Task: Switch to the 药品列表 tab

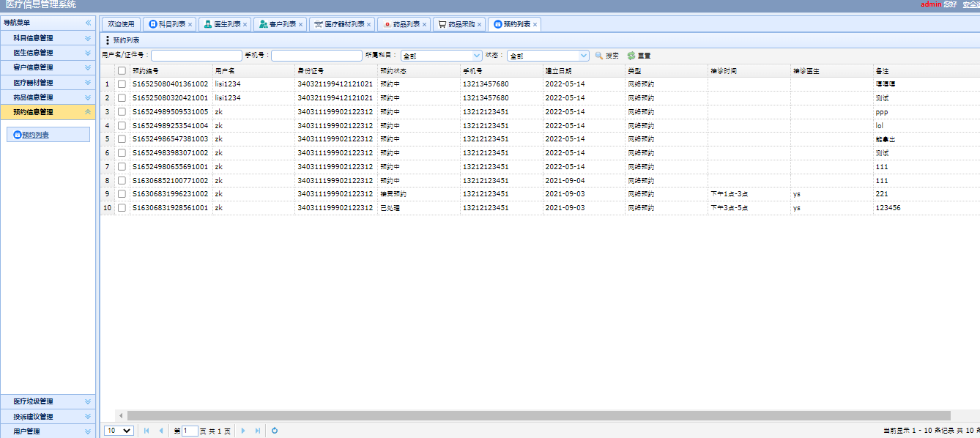Action: tap(401, 24)
